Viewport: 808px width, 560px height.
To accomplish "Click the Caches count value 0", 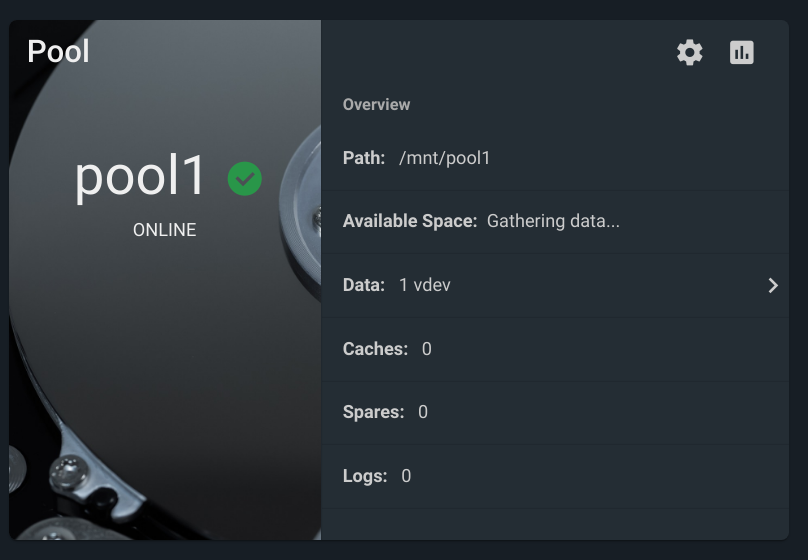I will click(427, 349).
